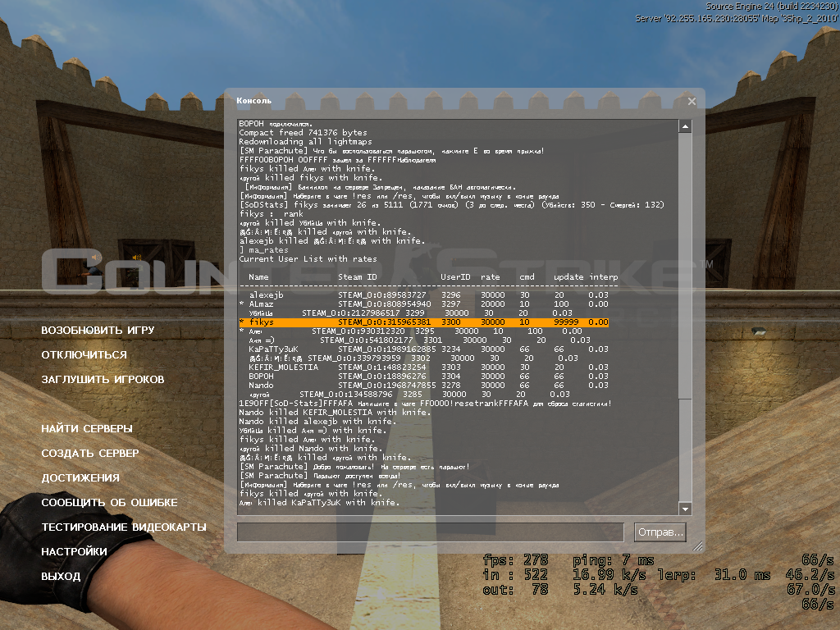Quit the game with ВЫХОД
The image size is (840, 630).
point(61,577)
